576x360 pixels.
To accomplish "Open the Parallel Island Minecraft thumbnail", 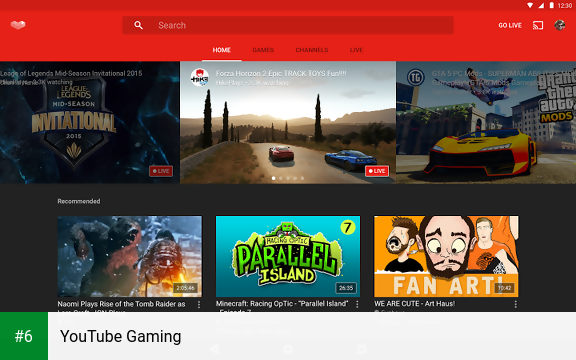I will pyautogui.click(x=288, y=256).
